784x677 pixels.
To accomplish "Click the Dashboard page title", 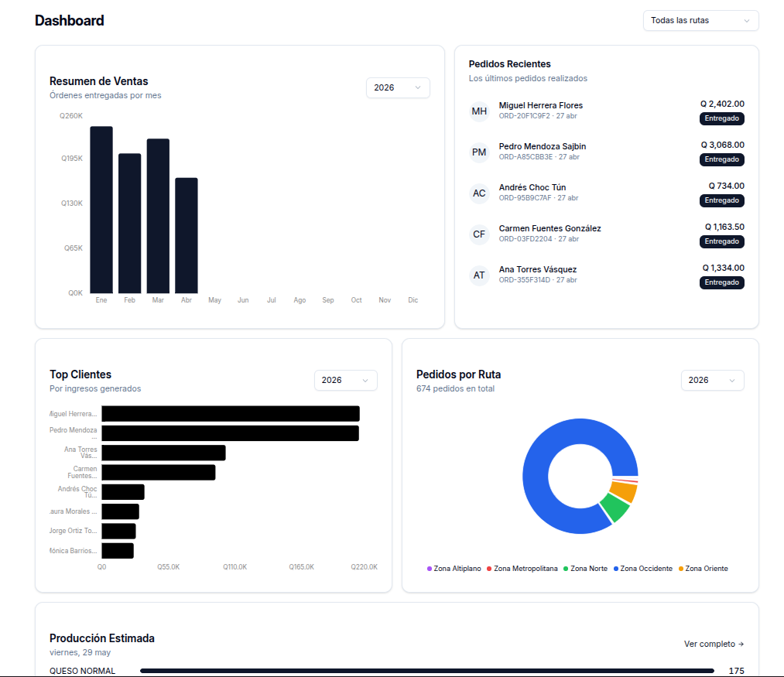I will pyautogui.click(x=70, y=20).
